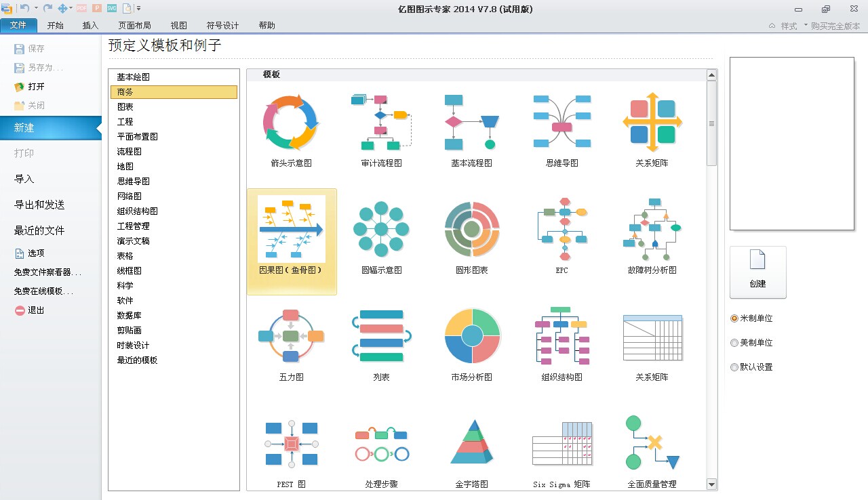Image resolution: width=868 pixels, height=500 pixels.
Task: Choose the Six Sigma 矩阵 template
Action: coord(561,444)
